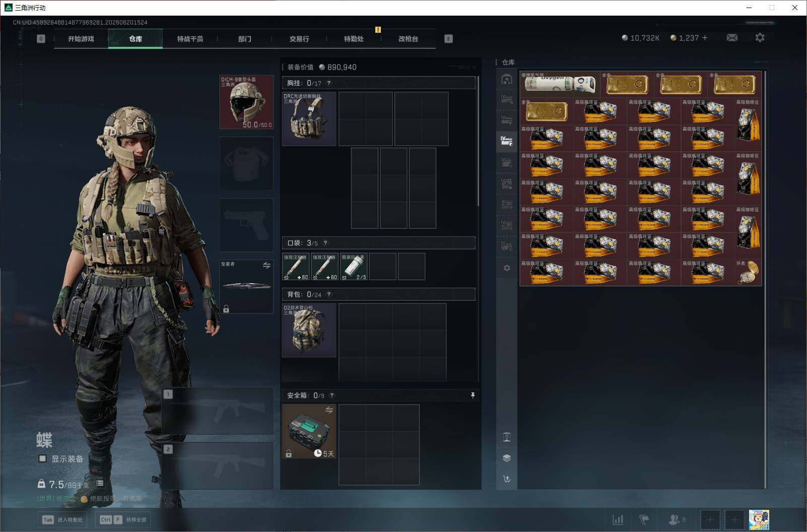807x532 pixels.
Task: Open the mail envelope icon
Action: point(732,38)
